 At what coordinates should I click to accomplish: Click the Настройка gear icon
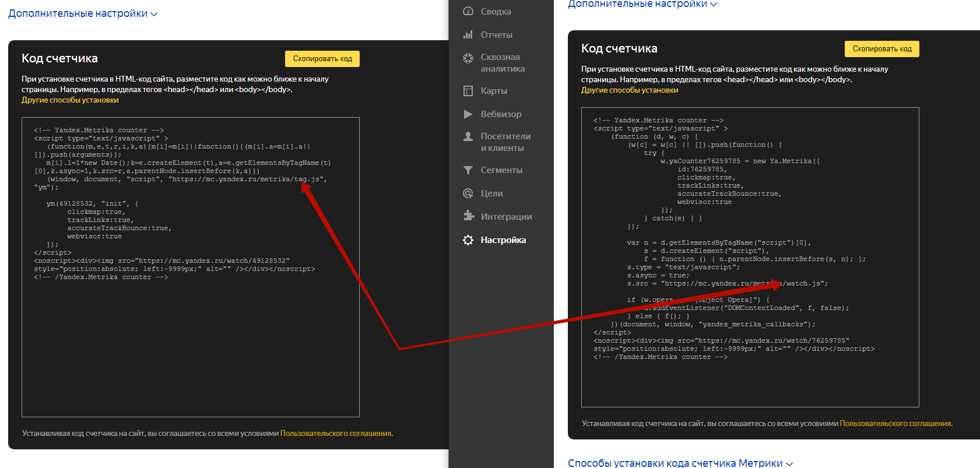pos(468,240)
